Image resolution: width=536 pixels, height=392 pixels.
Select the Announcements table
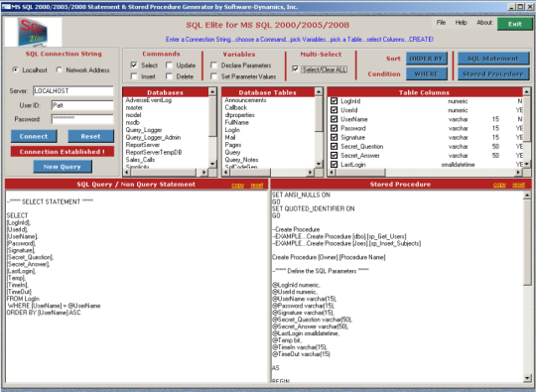pyautogui.click(x=245, y=100)
